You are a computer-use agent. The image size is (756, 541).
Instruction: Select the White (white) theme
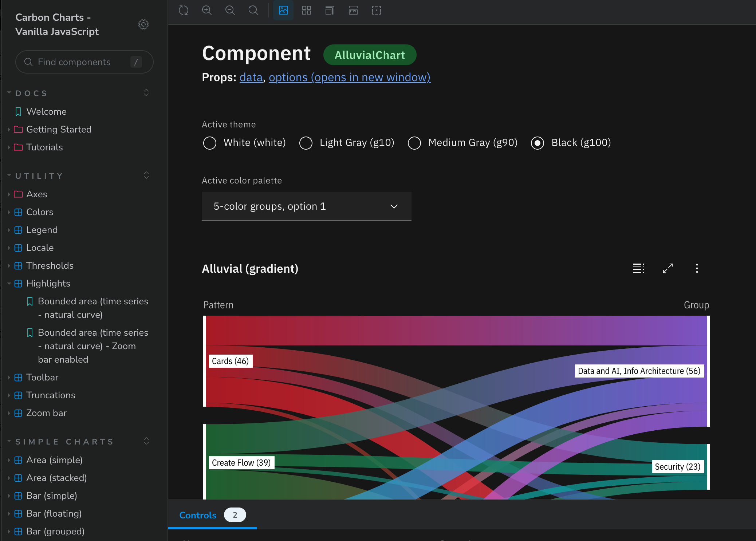tap(210, 143)
